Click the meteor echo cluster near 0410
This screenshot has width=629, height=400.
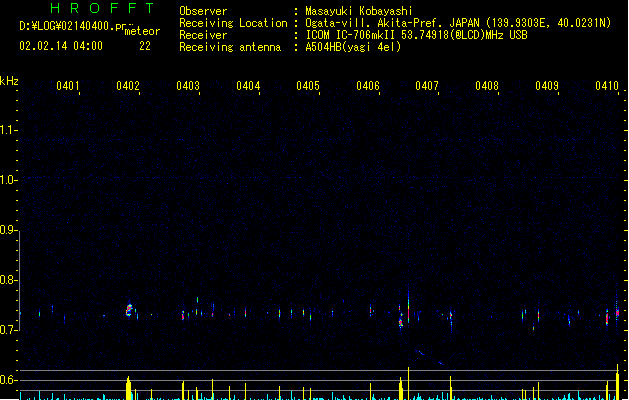[617, 311]
